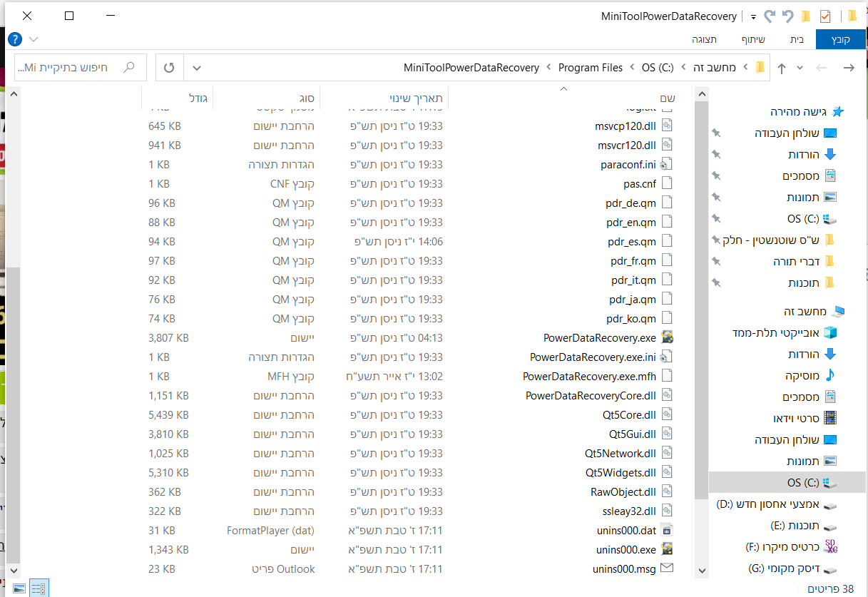Open דיסק מקומי (G:) drive
This screenshot has height=597, width=868.
click(792, 568)
